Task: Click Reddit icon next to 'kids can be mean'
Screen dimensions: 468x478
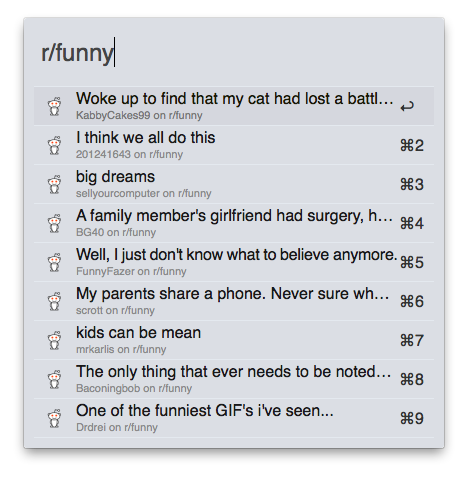Action: tap(54, 340)
